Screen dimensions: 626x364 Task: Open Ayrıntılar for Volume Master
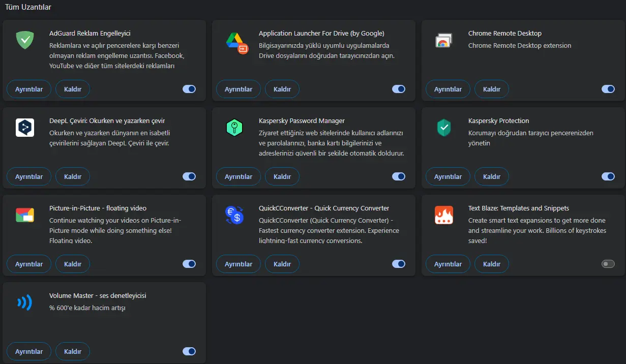[29, 351]
